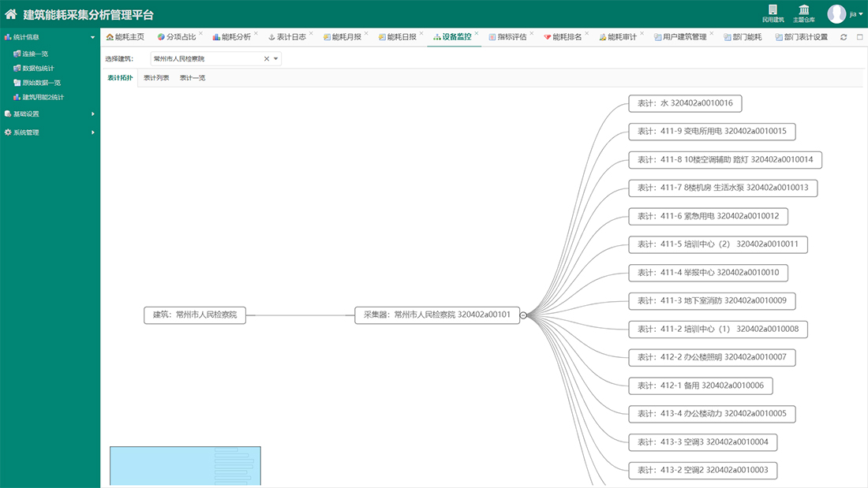This screenshot has height=488, width=868.
Task: Select meter node 411-2 培训中心 (1)
Action: coord(718,329)
